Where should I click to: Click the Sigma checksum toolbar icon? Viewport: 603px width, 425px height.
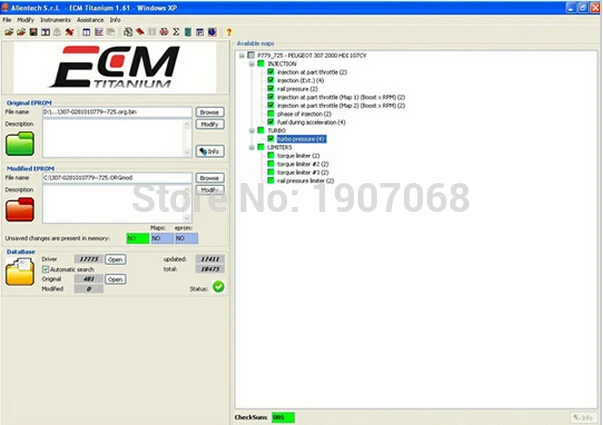click(x=176, y=32)
